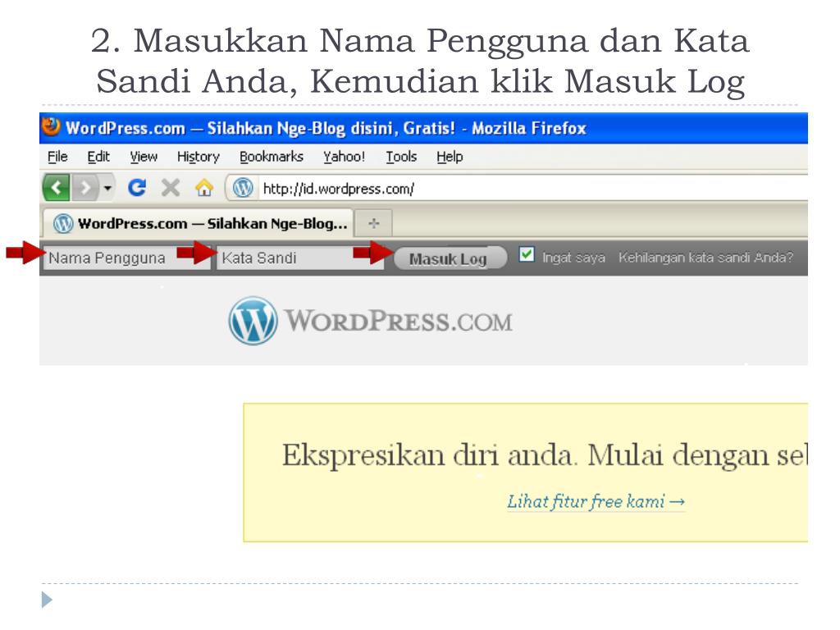This screenshot has width=840, height=630.
Task: Select the WordPress.com — Silahkan Nge-Blog tab
Action: 199,223
